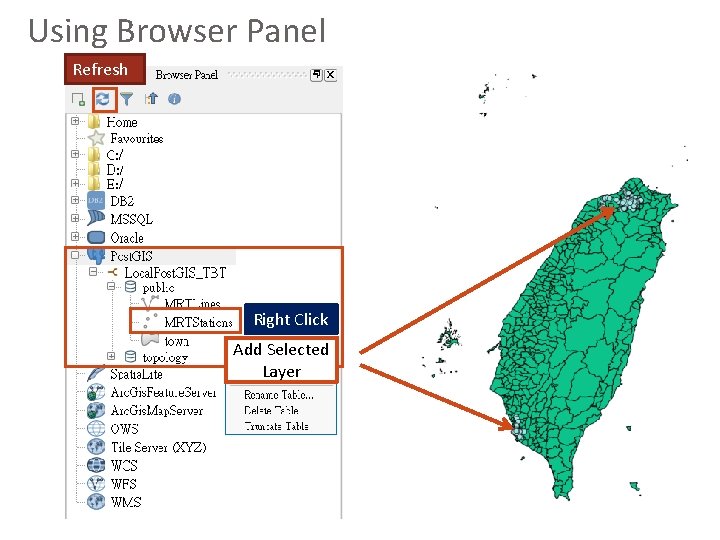This screenshot has width=720, height=540.
Task: Click the ArcGisFeatureServer icon
Action: click(x=96, y=393)
